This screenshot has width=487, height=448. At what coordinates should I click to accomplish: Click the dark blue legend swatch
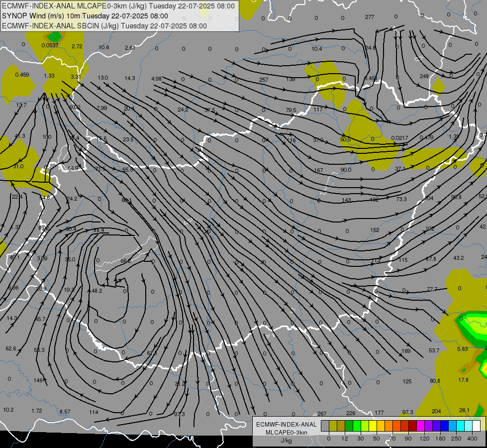(445, 426)
